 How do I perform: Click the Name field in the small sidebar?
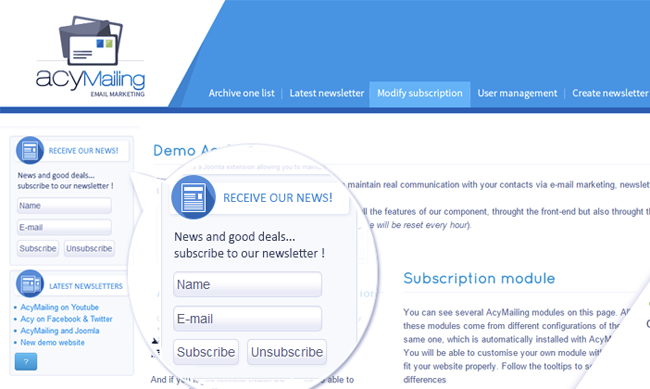click(64, 206)
